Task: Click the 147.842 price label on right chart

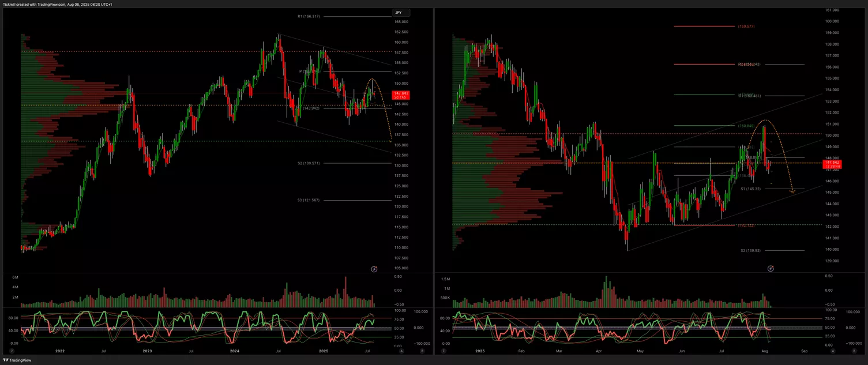Action: pos(833,164)
